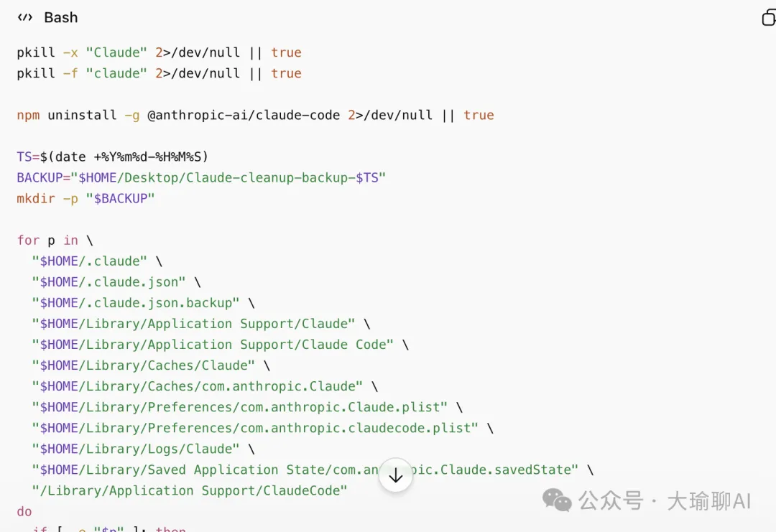The image size is (776, 532).
Task: Click the 公众号 · 大瑜聊AI watermark text
Action: pyautogui.click(x=665, y=500)
